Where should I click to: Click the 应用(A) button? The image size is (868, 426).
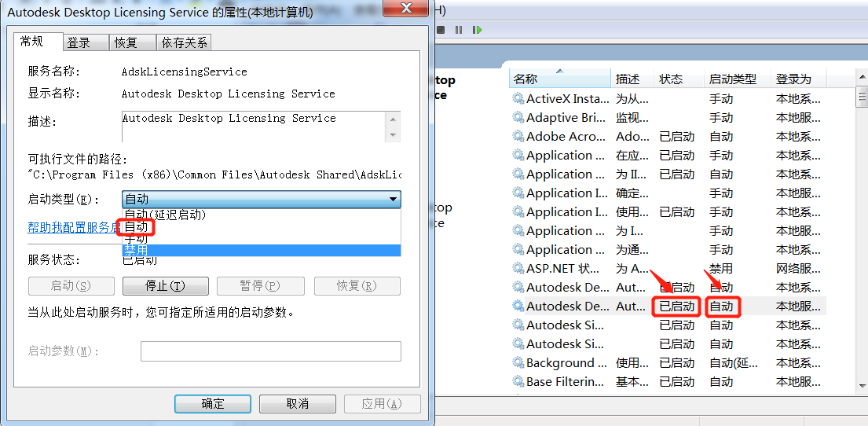[x=383, y=403]
